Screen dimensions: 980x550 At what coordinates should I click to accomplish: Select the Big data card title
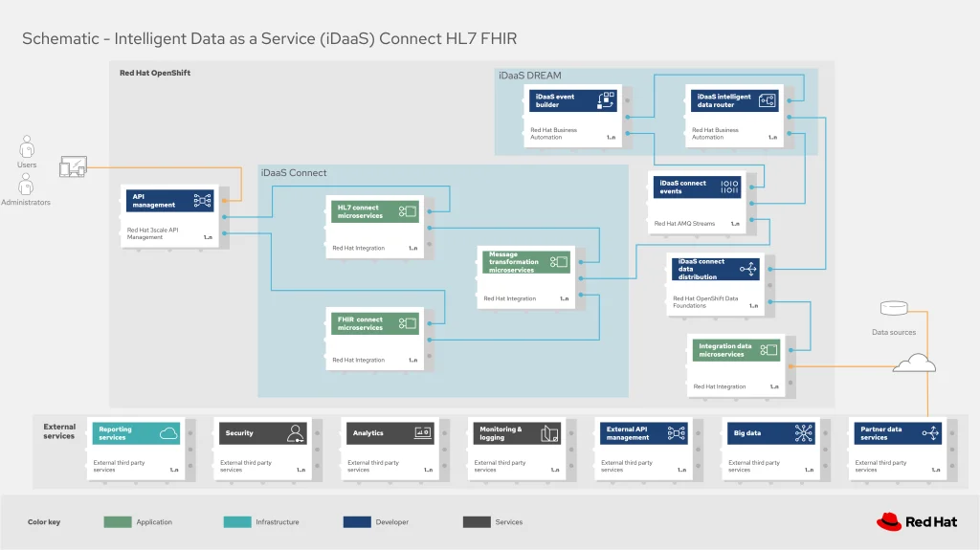[x=746, y=433]
